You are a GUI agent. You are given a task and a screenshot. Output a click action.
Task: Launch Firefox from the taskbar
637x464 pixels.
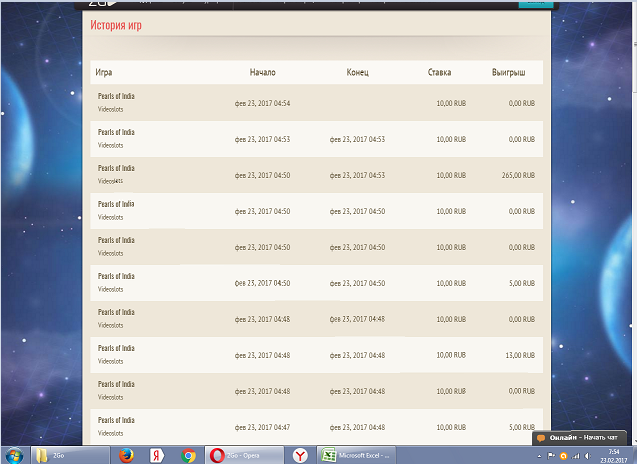(x=126, y=455)
